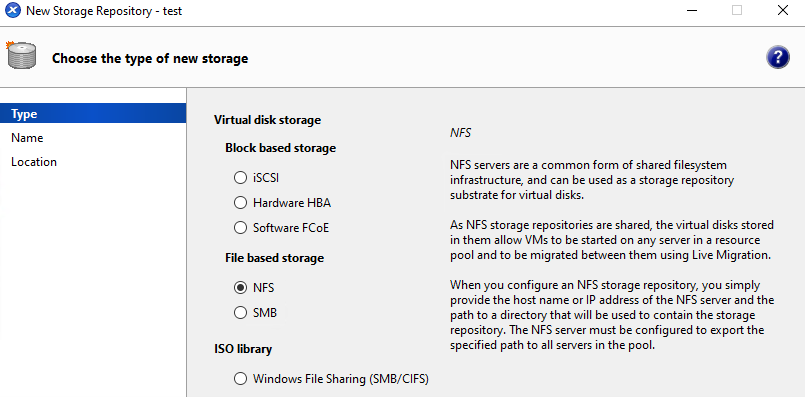
Task: Click the italic NFS description title
Action: (x=461, y=133)
